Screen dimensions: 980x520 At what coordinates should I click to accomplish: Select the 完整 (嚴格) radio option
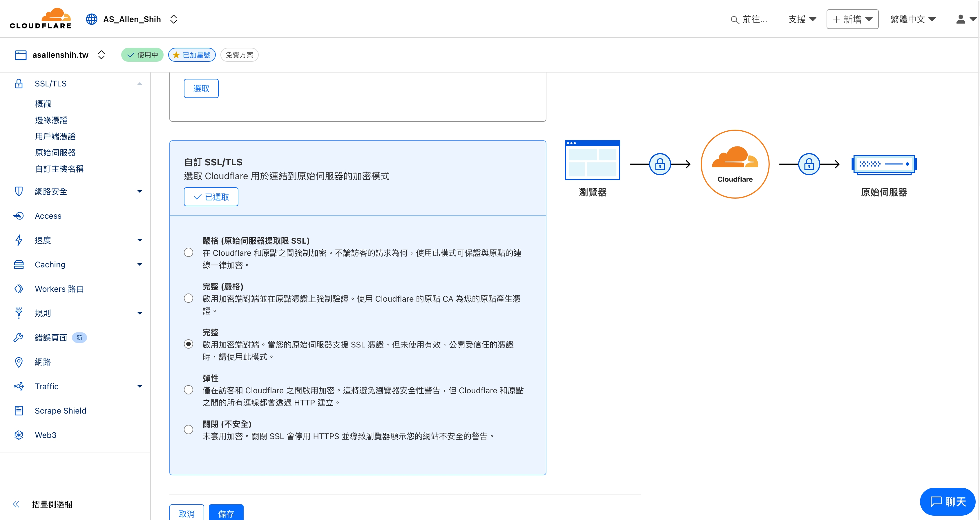(x=188, y=298)
